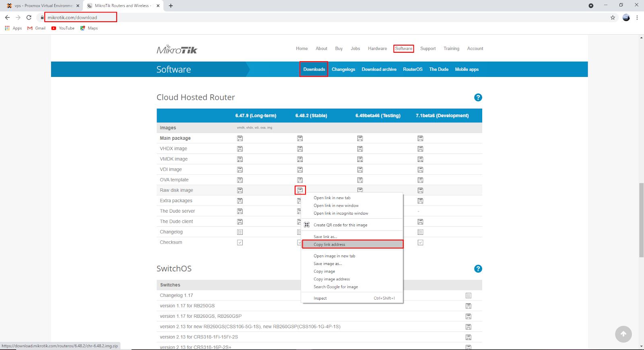This screenshot has height=350, width=644.
Task: Click the MikroTik logo
Action: tap(177, 49)
